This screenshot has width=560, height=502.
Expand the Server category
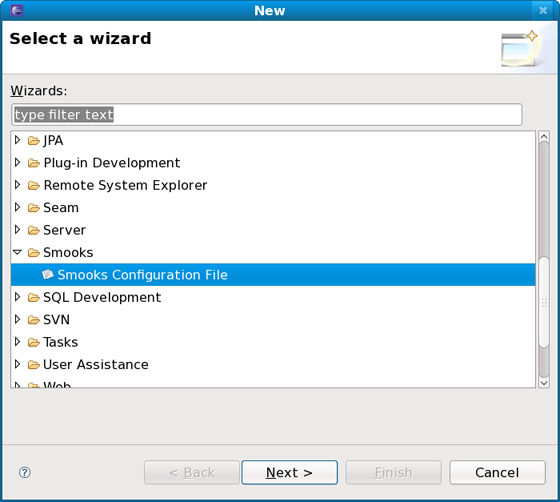tap(17, 230)
